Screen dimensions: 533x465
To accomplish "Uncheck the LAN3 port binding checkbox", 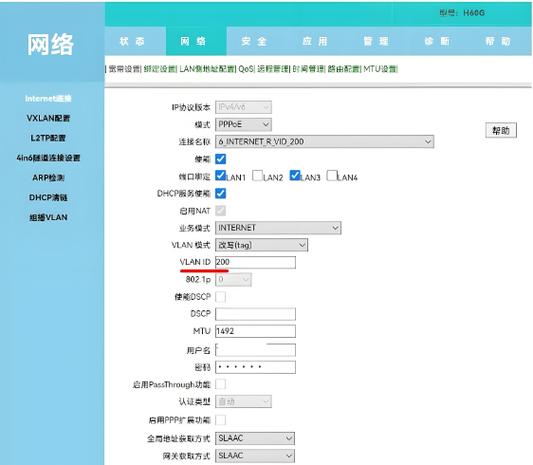I will (295, 175).
